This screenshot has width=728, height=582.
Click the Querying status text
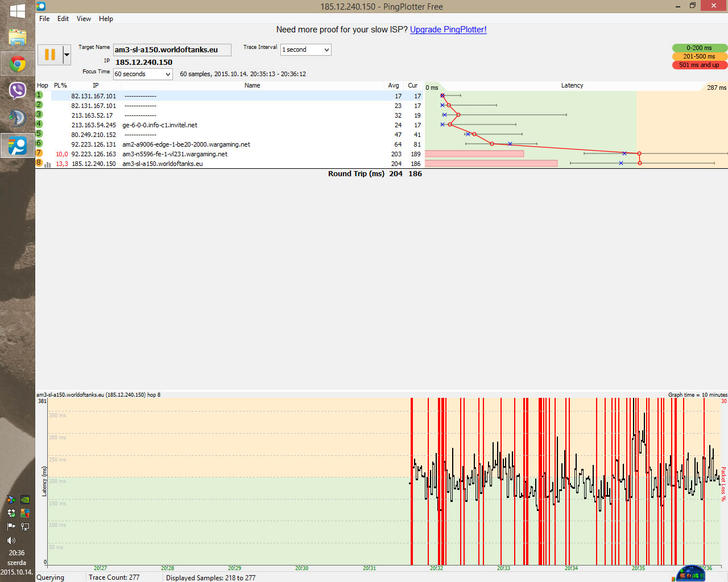(51, 577)
